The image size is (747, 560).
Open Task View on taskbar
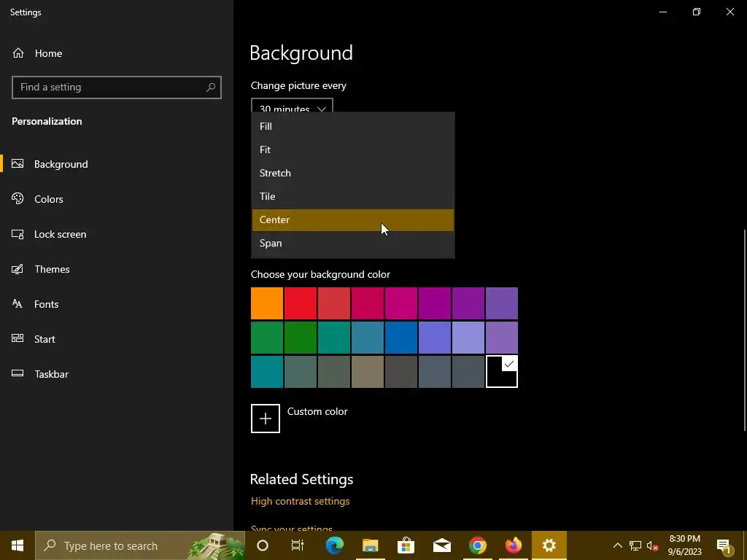298,545
